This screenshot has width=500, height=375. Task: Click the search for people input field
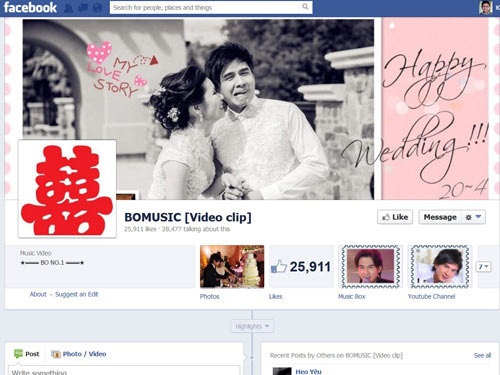206,7
